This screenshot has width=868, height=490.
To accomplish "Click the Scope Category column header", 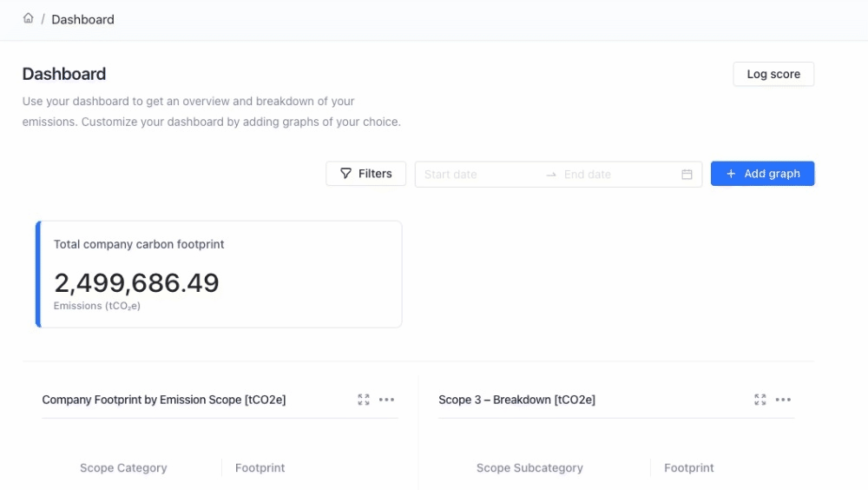I will coord(123,467).
